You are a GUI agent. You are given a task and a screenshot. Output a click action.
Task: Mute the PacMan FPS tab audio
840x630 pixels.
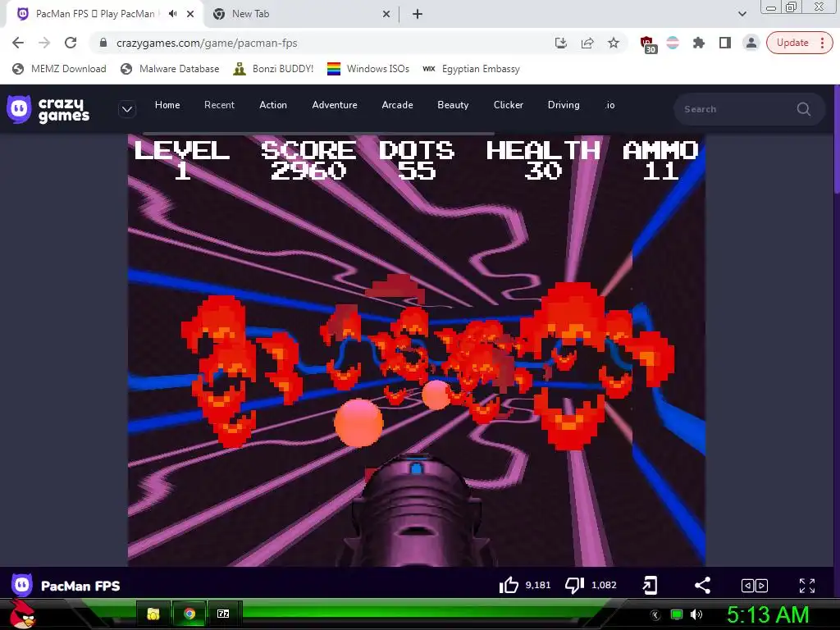point(172,14)
